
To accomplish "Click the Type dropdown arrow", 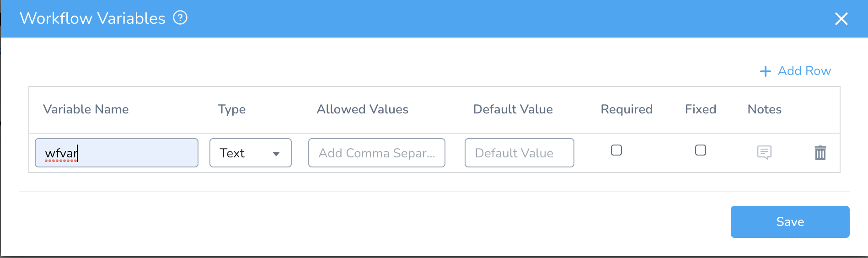I will [x=276, y=154].
